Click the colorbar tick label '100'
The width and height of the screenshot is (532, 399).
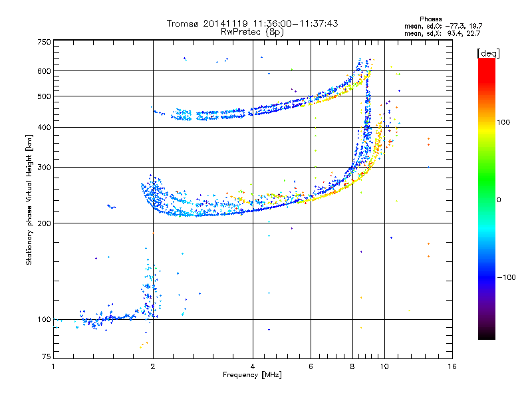[x=503, y=122]
